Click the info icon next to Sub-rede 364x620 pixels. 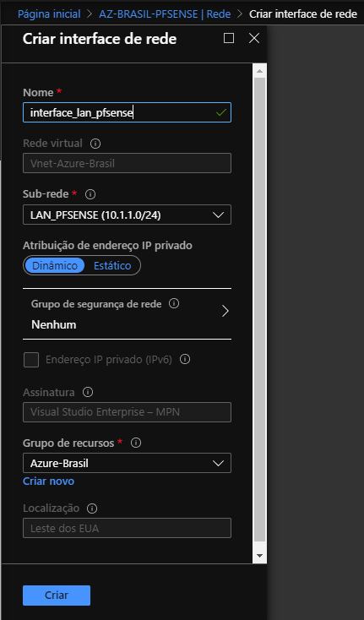tap(90, 194)
